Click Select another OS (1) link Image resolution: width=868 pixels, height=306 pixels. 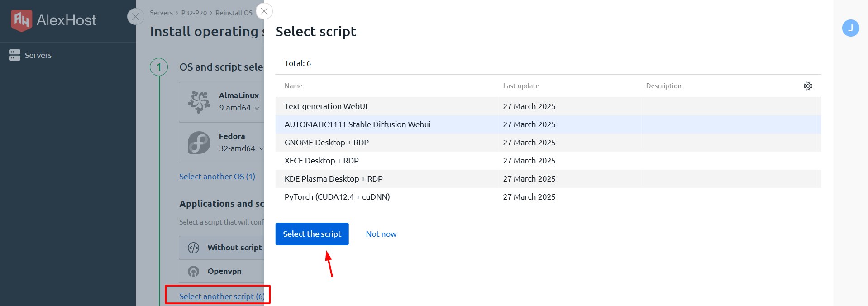click(217, 177)
